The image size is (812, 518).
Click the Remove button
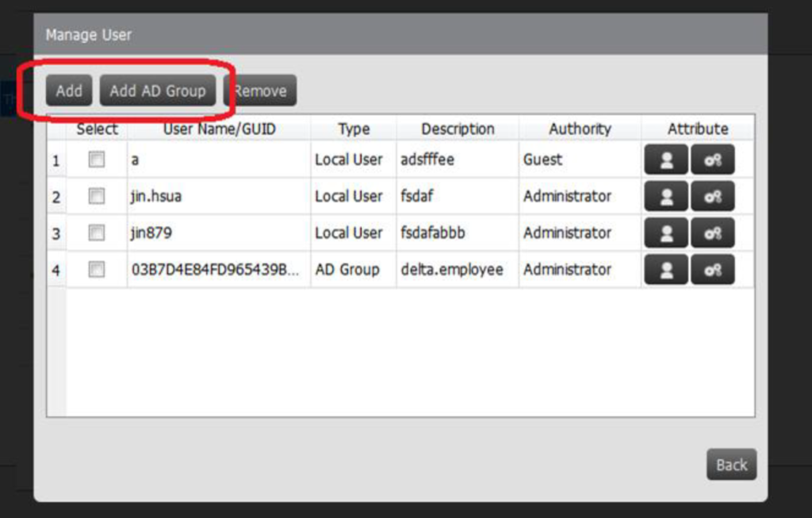point(260,90)
